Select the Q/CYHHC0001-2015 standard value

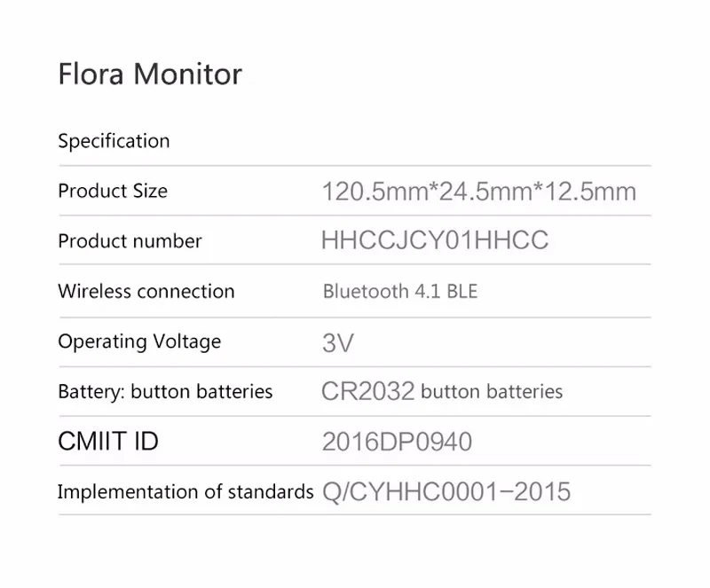[446, 491]
